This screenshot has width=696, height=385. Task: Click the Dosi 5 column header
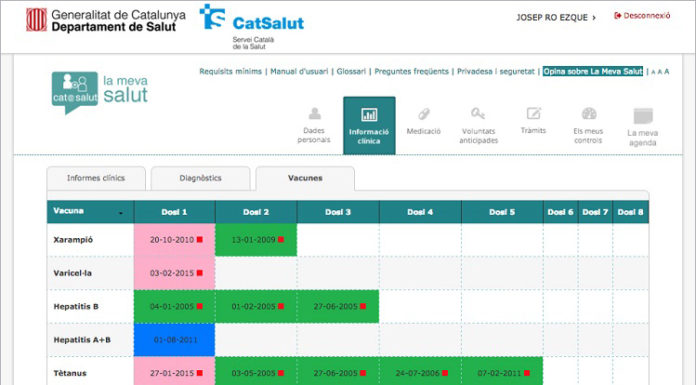click(502, 212)
